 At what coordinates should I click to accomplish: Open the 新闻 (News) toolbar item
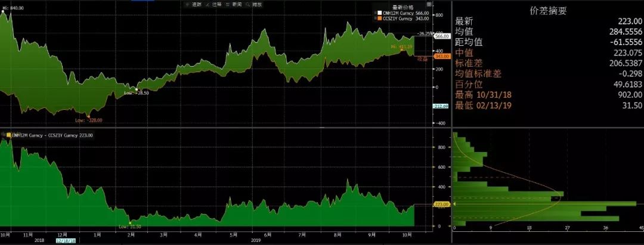234,5
